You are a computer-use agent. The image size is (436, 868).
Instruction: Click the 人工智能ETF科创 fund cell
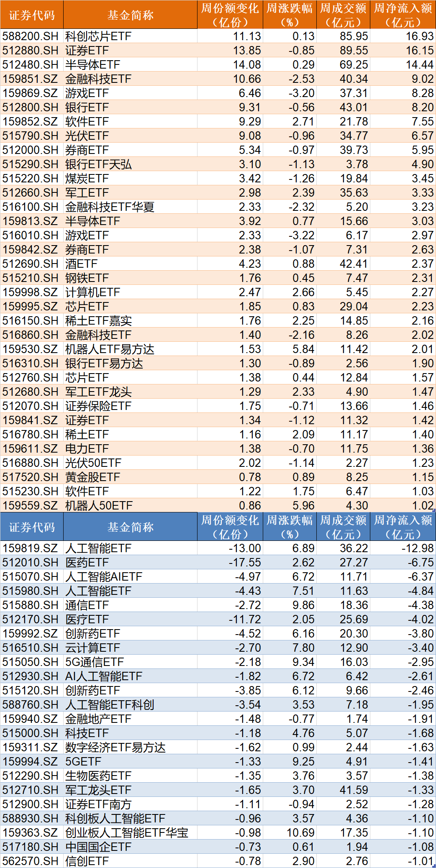tap(110, 705)
